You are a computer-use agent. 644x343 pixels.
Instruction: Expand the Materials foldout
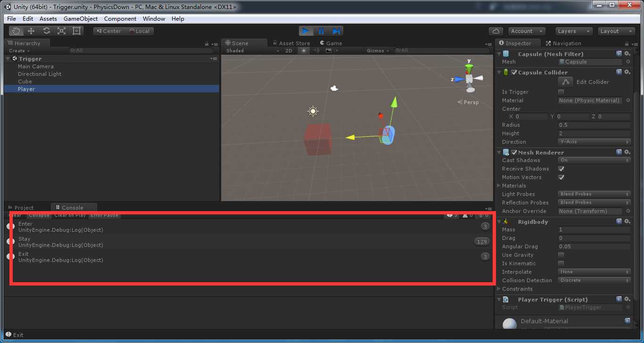[x=499, y=186]
